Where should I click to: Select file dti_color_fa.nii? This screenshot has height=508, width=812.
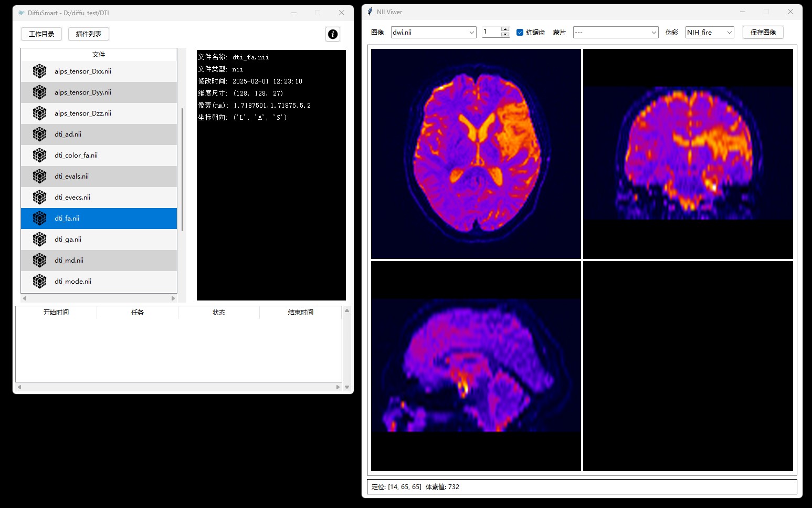click(x=99, y=155)
